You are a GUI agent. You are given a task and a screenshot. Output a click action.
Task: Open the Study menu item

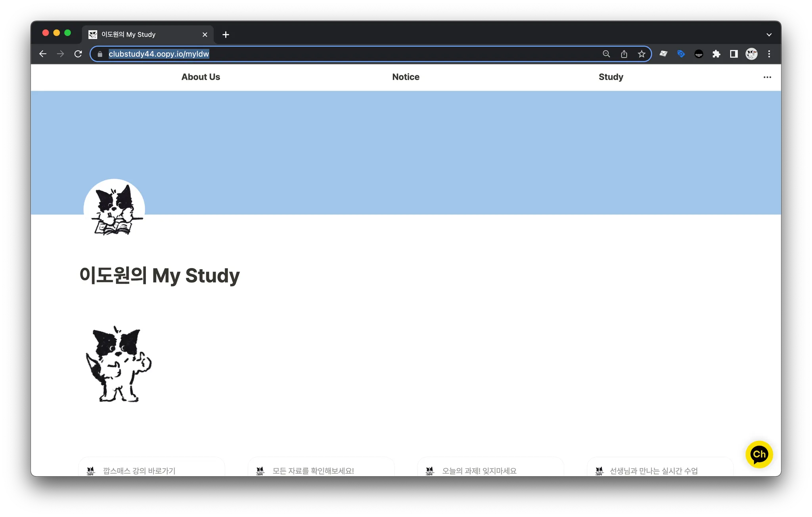(x=611, y=77)
